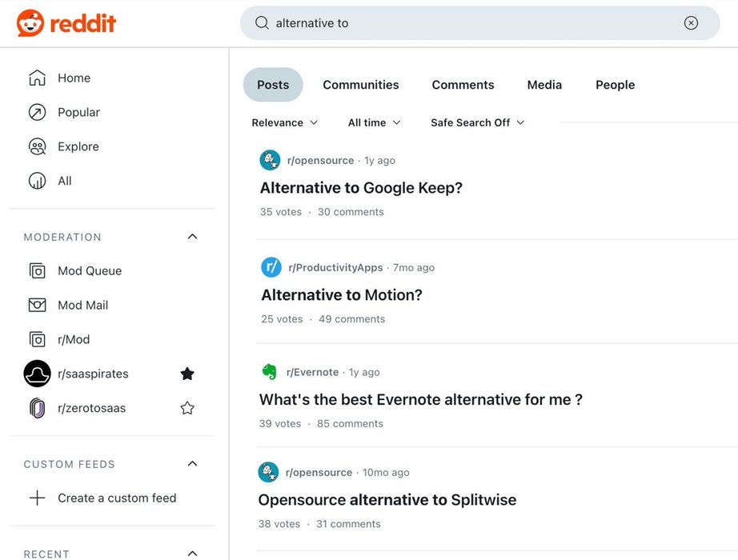Switch to the Comments tab

pos(463,85)
